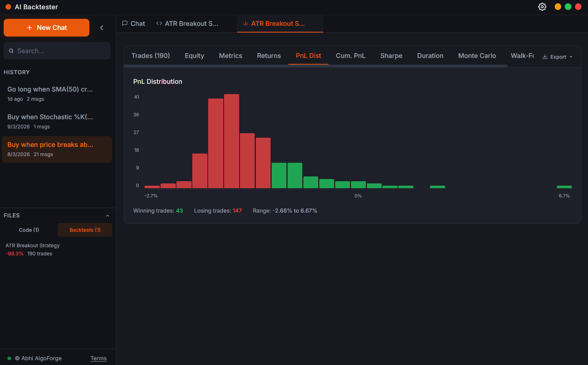The height and width of the screenshot is (365, 588).
Task: Open the Terms link
Action: pos(98,358)
